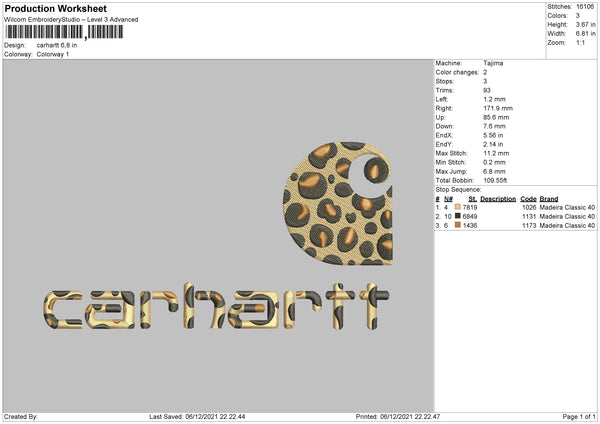Click Up value 85.6 mm
This screenshot has height=424, width=600.
pyautogui.click(x=496, y=117)
